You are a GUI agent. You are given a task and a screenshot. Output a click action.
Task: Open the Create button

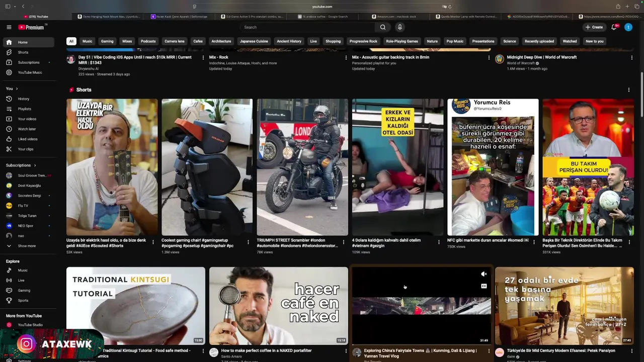point(594,27)
